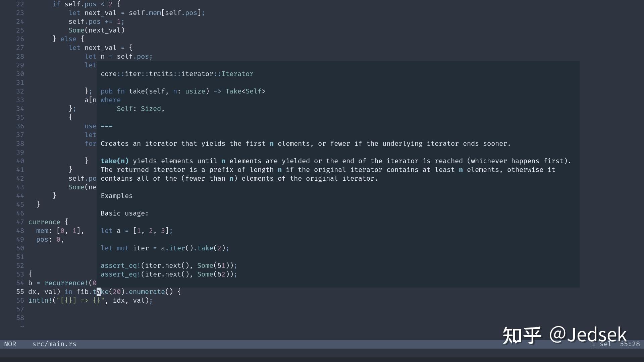Click 'Some(next_val)' on line 25
The height and width of the screenshot is (362, 644).
click(97, 30)
